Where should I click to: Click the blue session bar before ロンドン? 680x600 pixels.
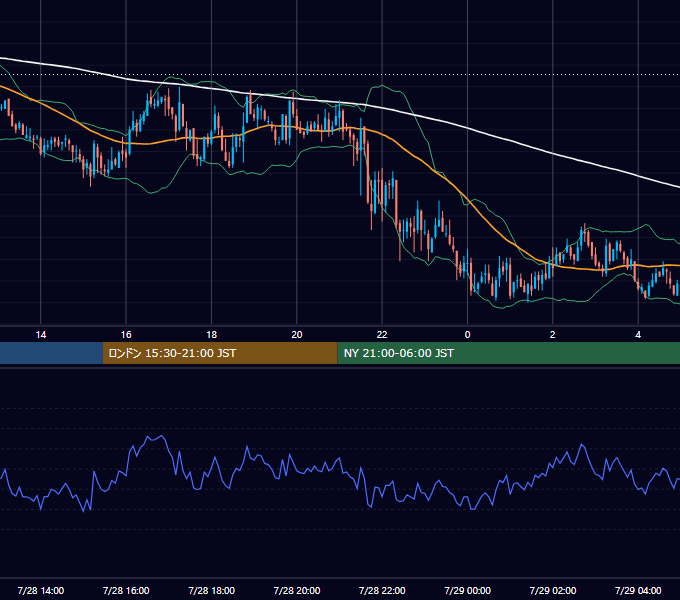[51, 353]
